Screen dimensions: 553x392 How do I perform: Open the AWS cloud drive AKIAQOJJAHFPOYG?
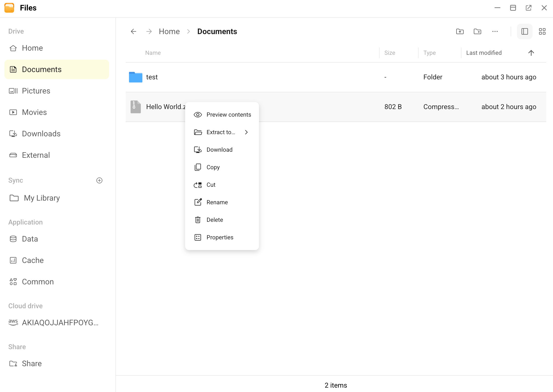(x=57, y=323)
